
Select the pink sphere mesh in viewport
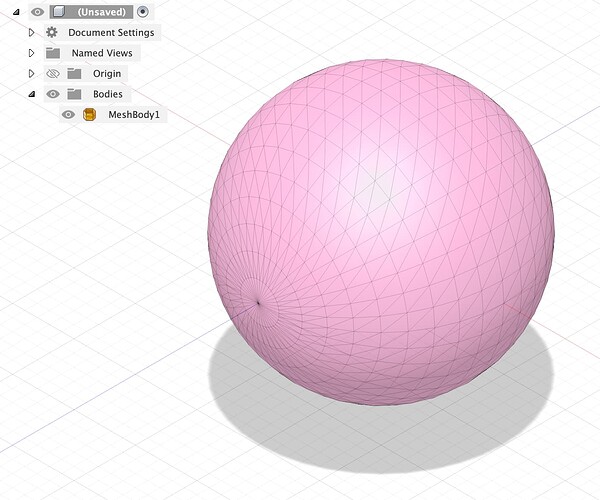pos(381,232)
